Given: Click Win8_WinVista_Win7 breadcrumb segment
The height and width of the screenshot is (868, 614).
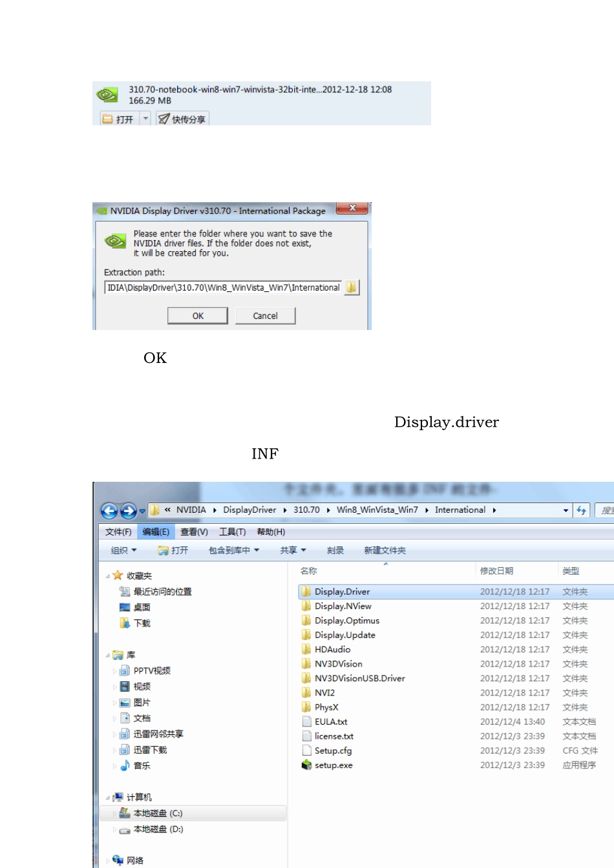Looking at the screenshot, I should point(377,510).
